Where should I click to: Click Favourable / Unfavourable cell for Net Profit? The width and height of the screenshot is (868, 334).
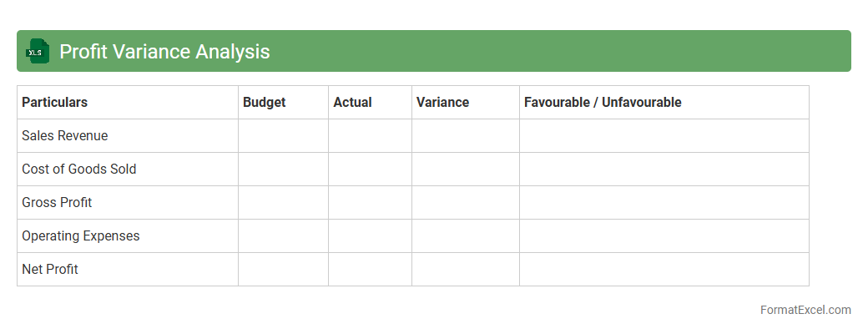point(664,269)
